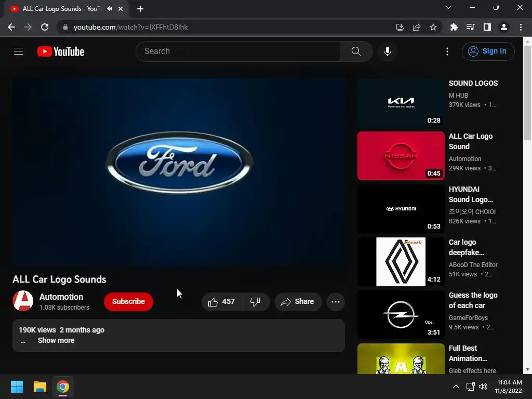Image resolution: width=532 pixels, height=399 pixels.
Task: Share this page icon in address bar
Action: (x=417, y=27)
